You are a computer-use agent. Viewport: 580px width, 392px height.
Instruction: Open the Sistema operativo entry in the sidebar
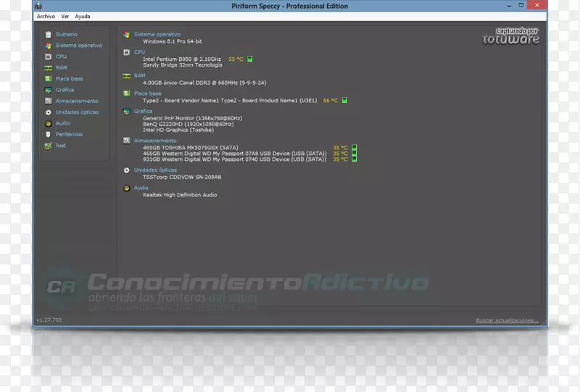78,46
